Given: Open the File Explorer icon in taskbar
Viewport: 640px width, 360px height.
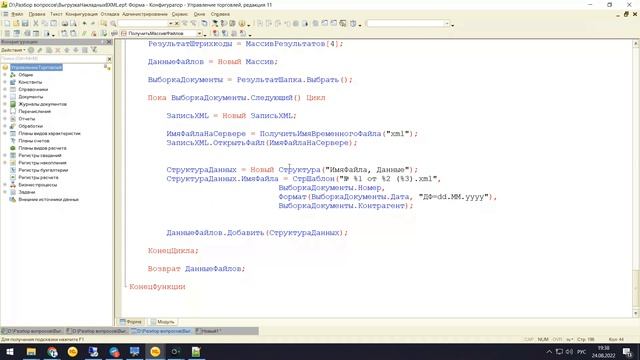Looking at the screenshot, I should tap(31, 351).
